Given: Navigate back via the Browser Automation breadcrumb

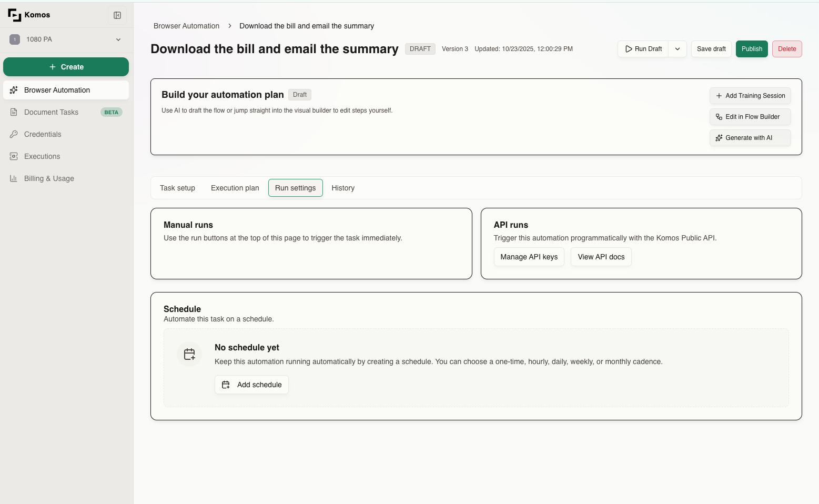Looking at the screenshot, I should (x=186, y=25).
